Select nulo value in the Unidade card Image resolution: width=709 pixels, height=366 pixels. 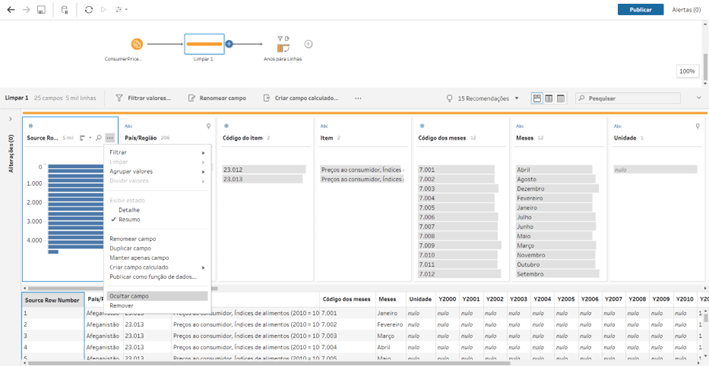pos(655,170)
